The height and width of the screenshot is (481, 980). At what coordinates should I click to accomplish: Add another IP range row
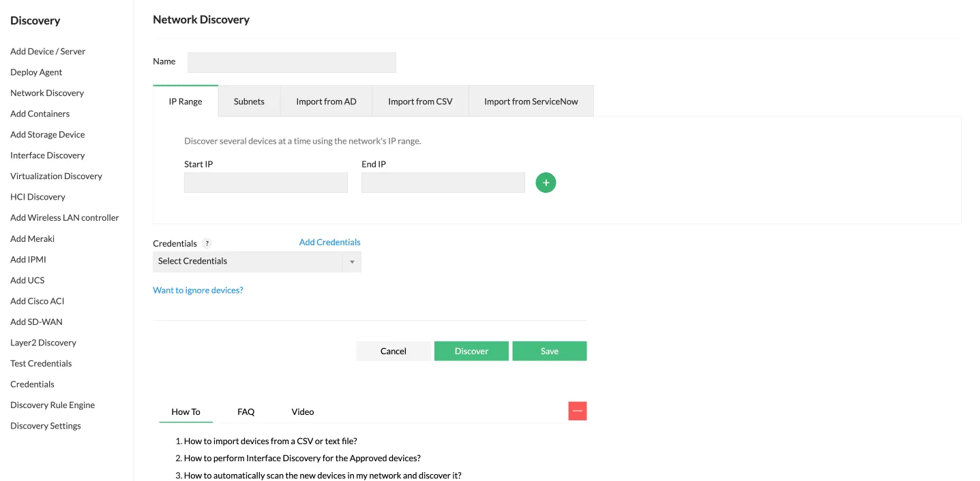pos(546,182)
